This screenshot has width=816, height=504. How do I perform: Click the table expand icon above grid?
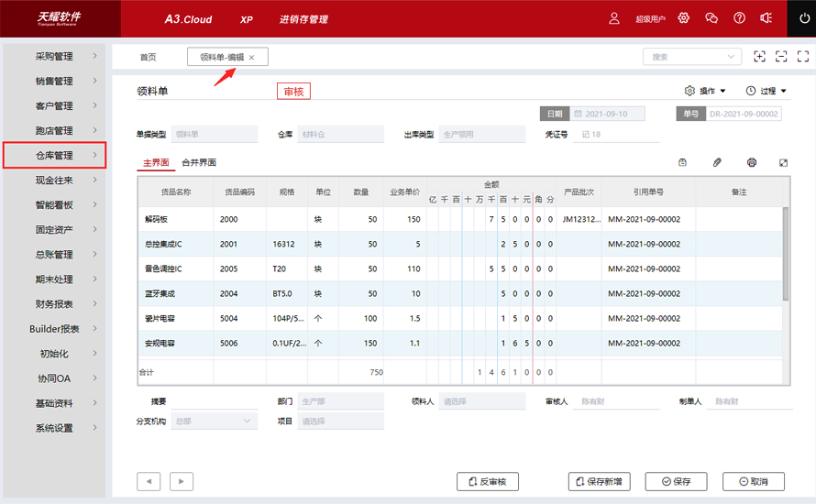[x=783, y=163]
